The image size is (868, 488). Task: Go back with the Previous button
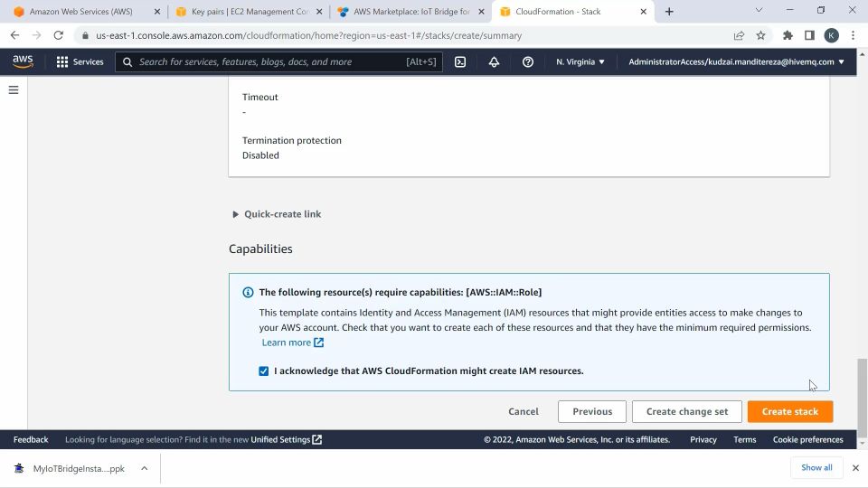click(x=592, y=412)
